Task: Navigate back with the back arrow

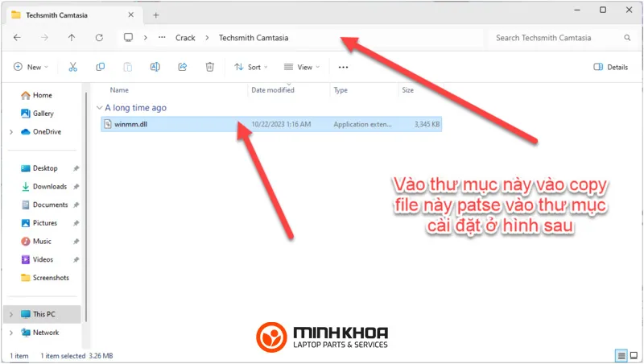Action: [18, 38]
